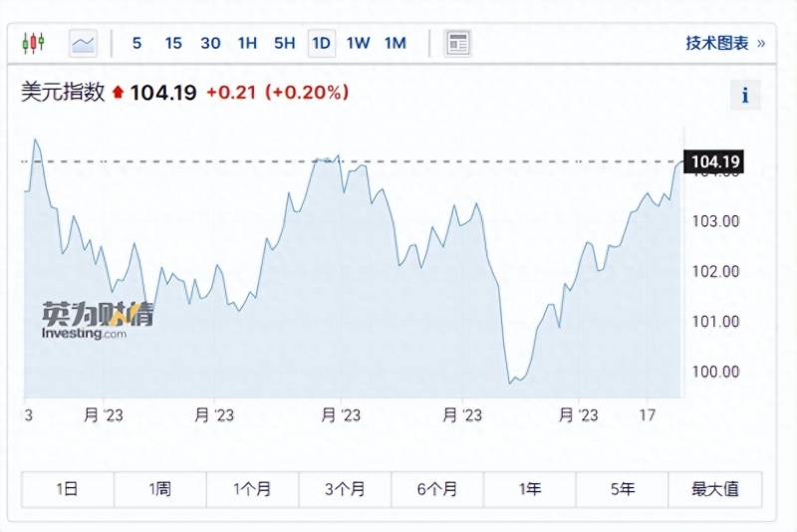Open the news table view icon
797x532 pixels.
(x=457, y=43)
